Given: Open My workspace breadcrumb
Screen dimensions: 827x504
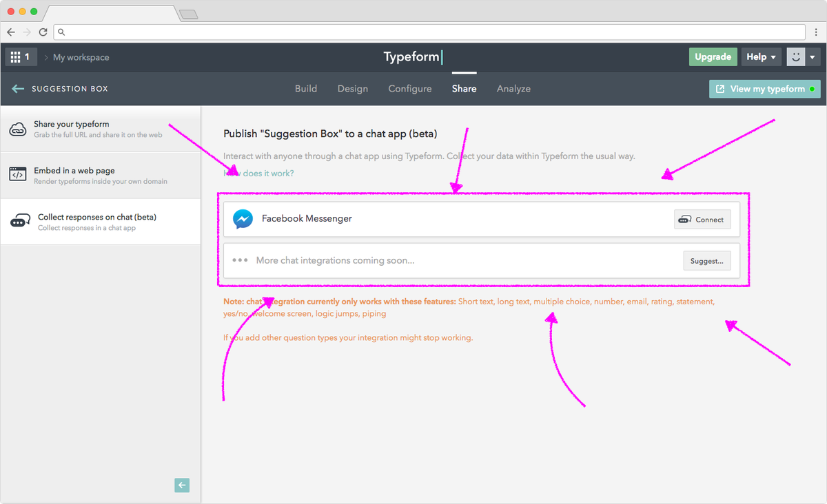Looking at the screenshot, I should [81, 57].
